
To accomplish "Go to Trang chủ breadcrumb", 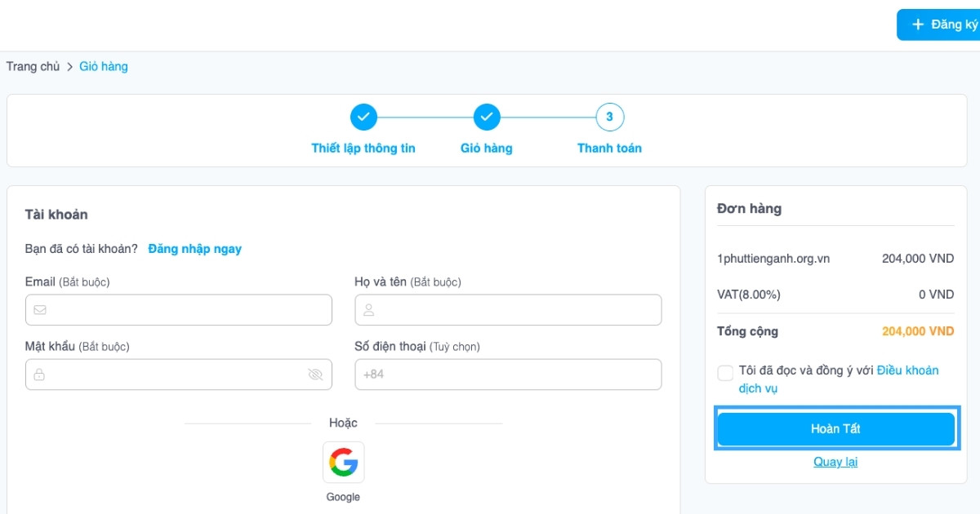I will coord(33,66).
